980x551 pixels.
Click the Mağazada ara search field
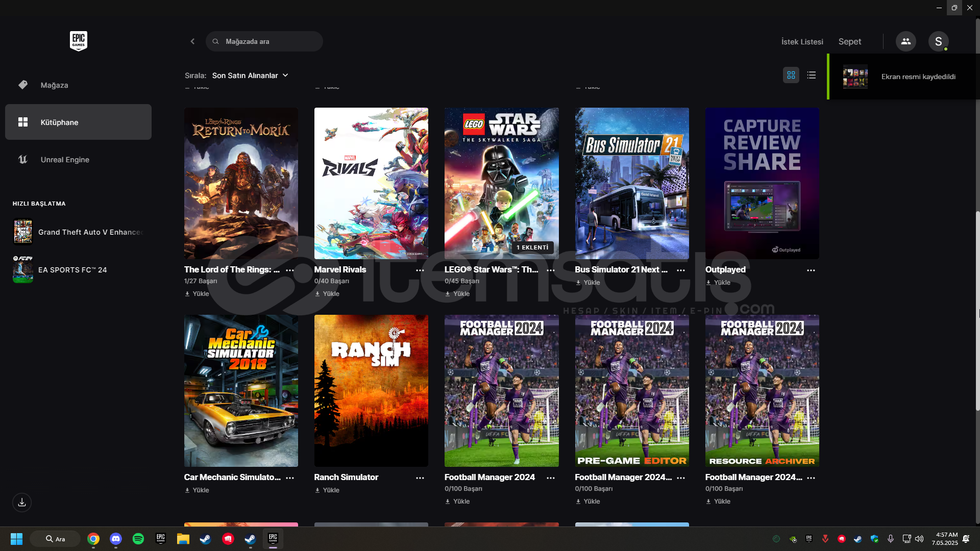pos(264,41)
